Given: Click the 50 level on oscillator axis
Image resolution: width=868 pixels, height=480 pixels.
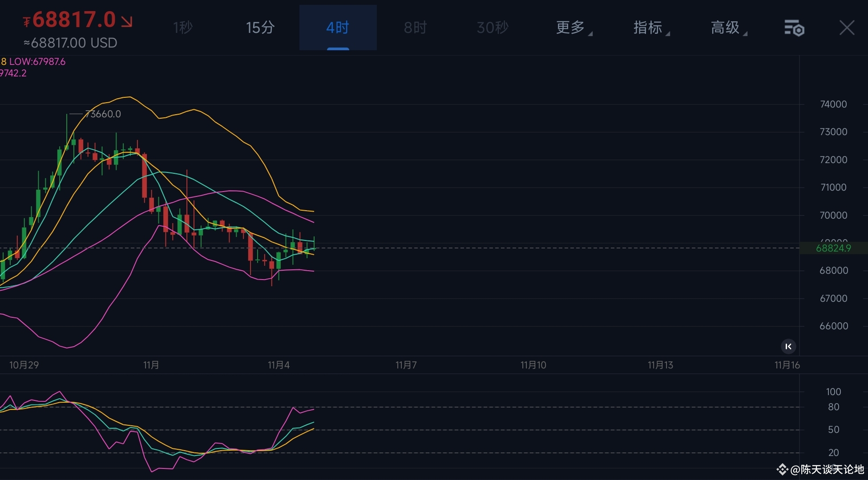Looking at the screenshot, I should tap(833, 430).
